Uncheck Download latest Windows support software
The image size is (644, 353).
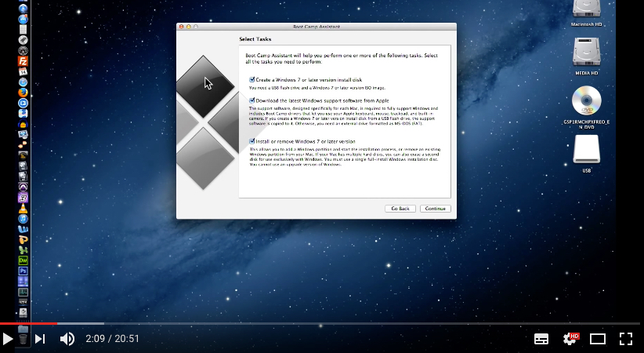coord(251,100)
